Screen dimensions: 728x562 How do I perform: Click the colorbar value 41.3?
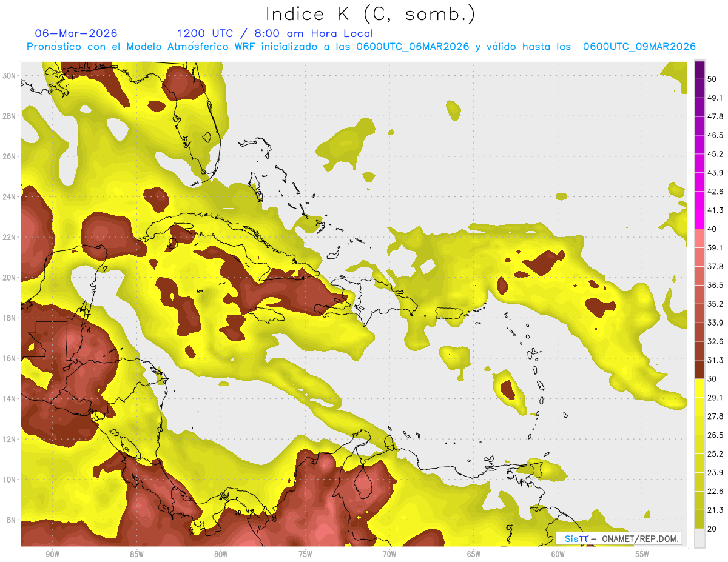point(715,210)
